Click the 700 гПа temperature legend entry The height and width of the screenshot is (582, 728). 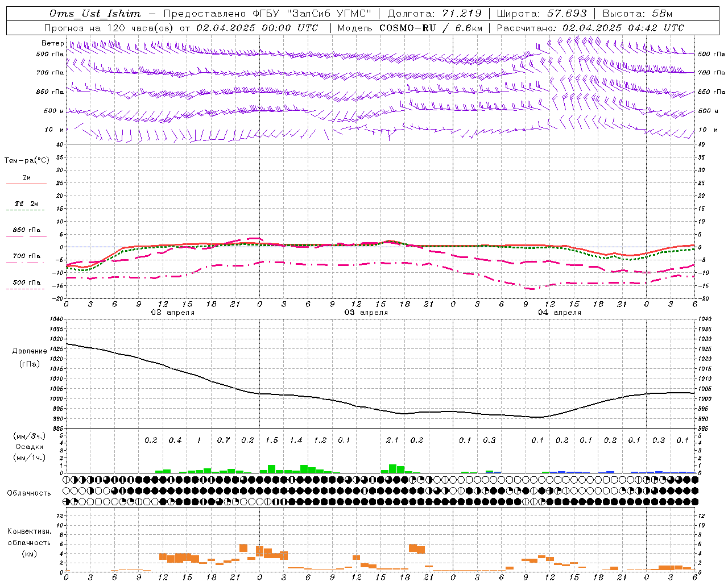pos(26,259)
